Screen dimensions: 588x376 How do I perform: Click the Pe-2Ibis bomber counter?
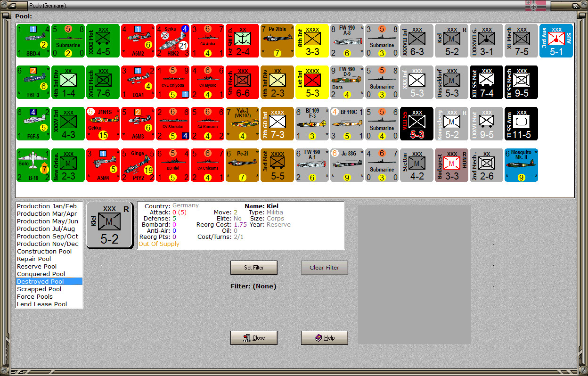277,41
